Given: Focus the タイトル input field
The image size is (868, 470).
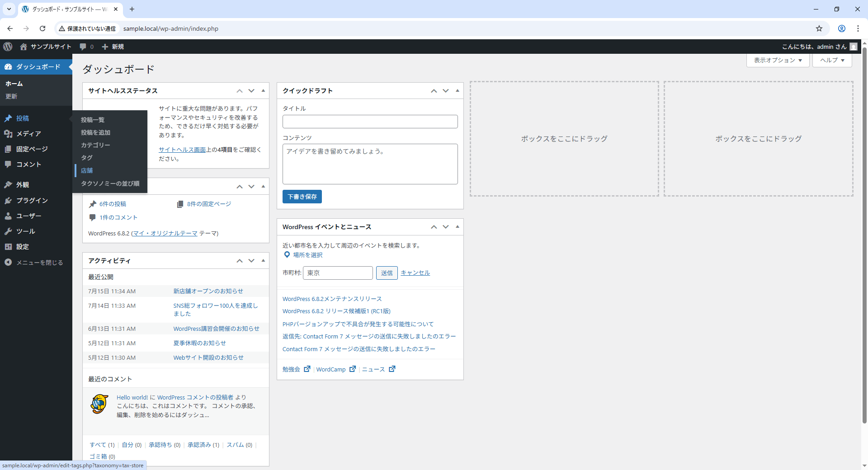Looking at the screenshot, I should coord(370,122).
